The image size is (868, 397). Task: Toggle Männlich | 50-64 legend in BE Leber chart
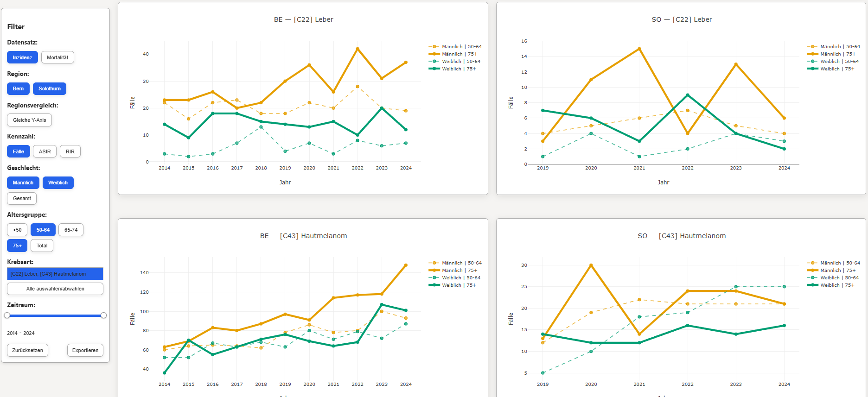click(455, 47)
